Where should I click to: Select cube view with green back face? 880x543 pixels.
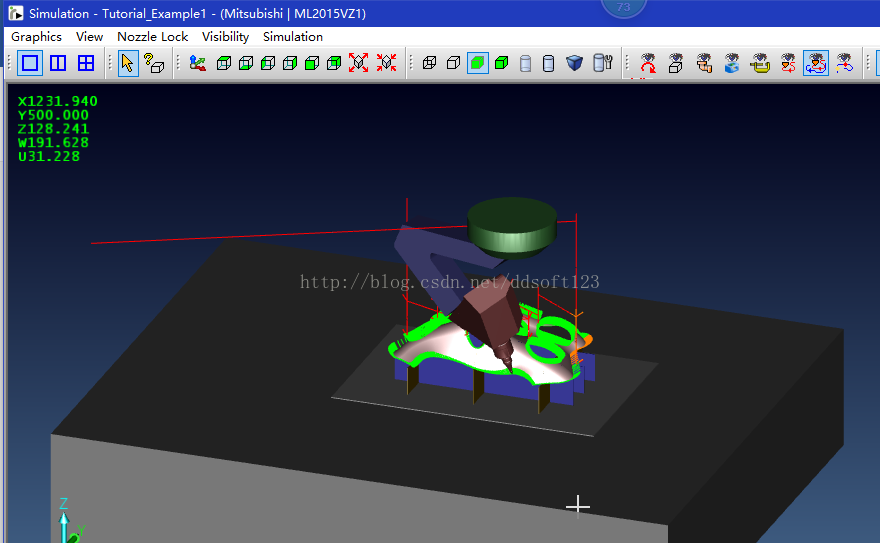334,63
